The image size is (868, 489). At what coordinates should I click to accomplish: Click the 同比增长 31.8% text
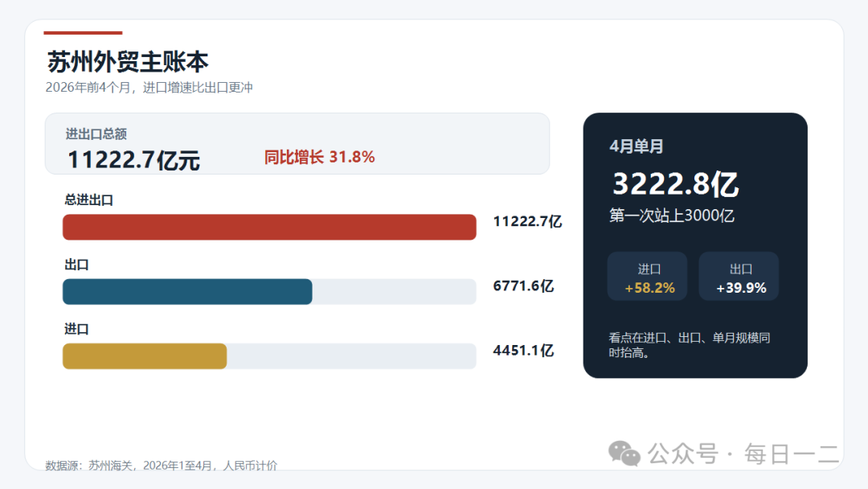coord(319,158)
